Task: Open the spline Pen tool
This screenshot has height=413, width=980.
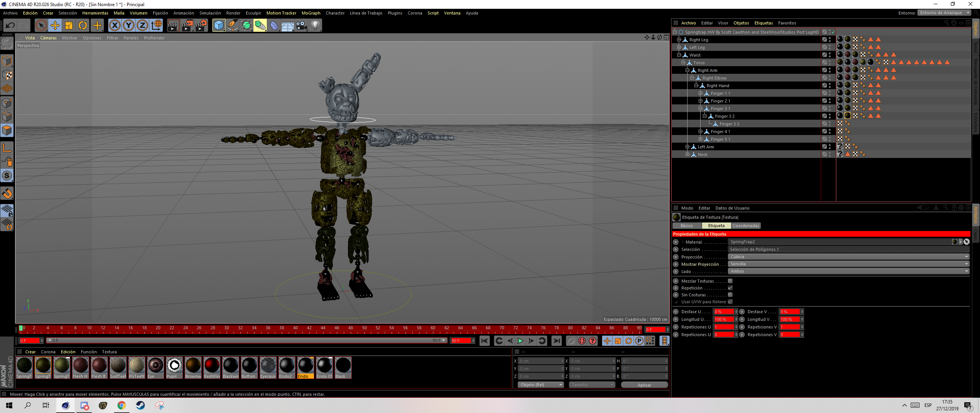Action: [232, 26]
